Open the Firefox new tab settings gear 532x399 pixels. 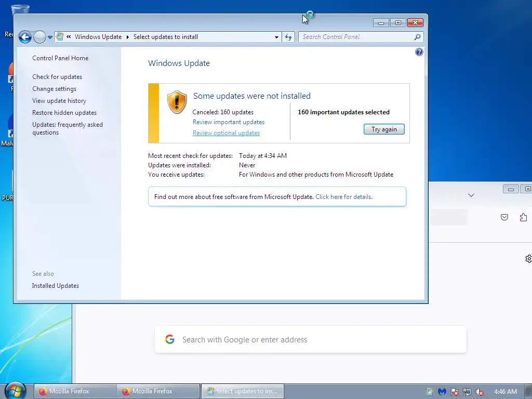tap(528, 259)
